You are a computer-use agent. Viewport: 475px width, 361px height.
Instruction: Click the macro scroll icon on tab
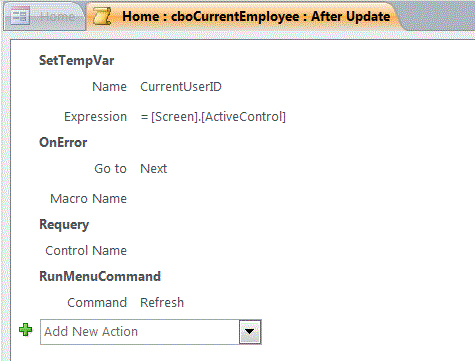pyautogui.click(x=102, y=16)
